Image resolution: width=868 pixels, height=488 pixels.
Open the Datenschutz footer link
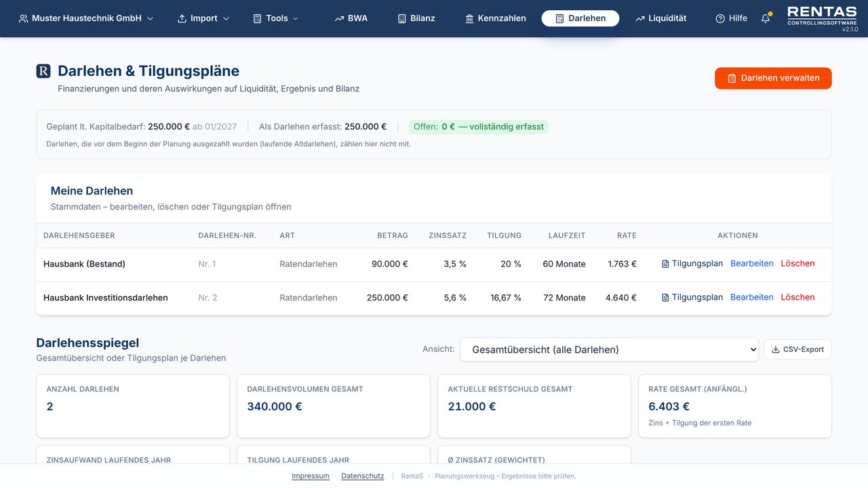[363, 476]
